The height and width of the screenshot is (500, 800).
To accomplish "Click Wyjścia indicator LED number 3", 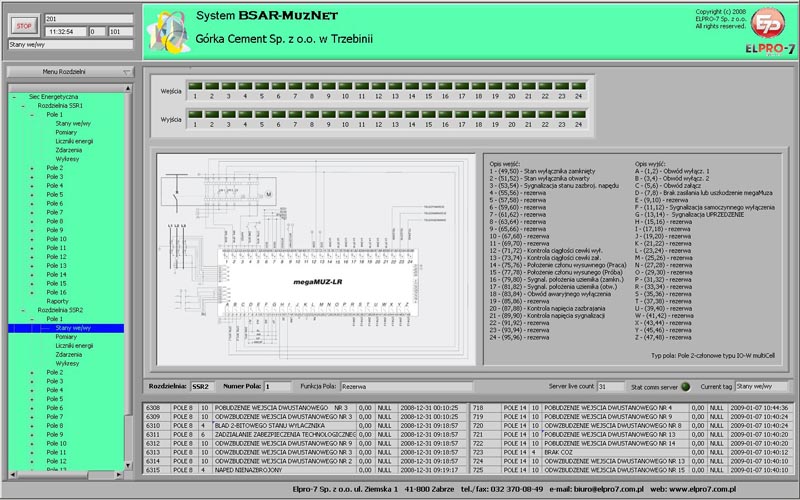I will tap(229, 114).
